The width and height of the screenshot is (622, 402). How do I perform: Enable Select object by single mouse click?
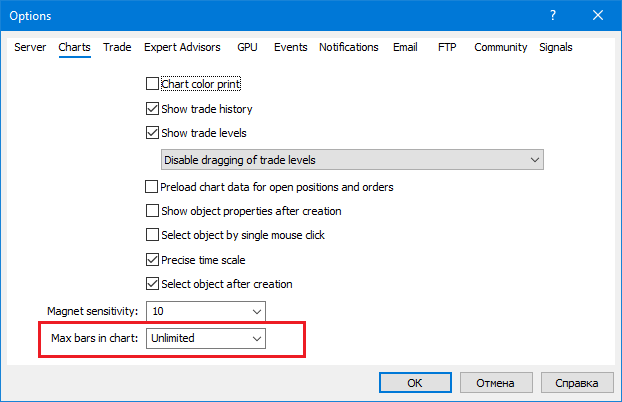[x=153, y=235]
